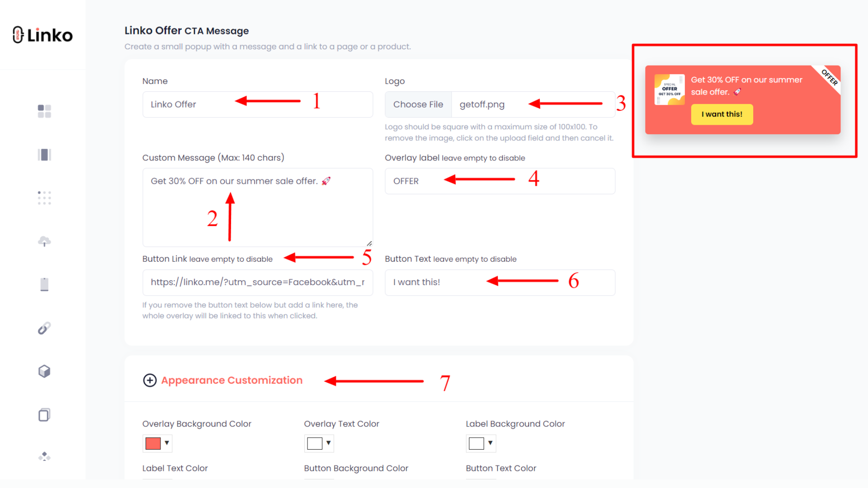Click the Linko logo in the top left
This screenshot has height=488, width=868.
(42, 35)
